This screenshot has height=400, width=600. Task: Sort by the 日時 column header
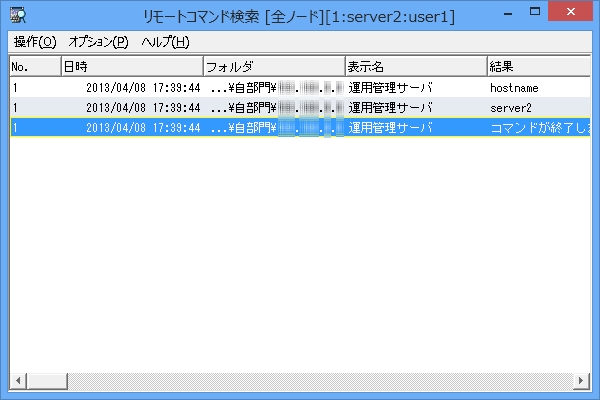coord(132,67)
